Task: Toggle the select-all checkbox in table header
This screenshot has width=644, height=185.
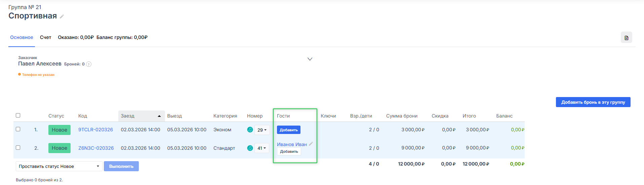Action: tap(18, 115)
